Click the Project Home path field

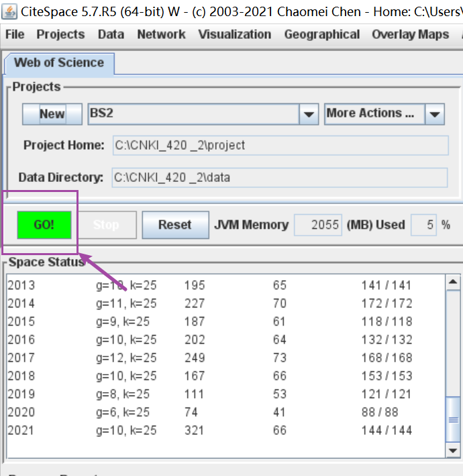point(280,146)
